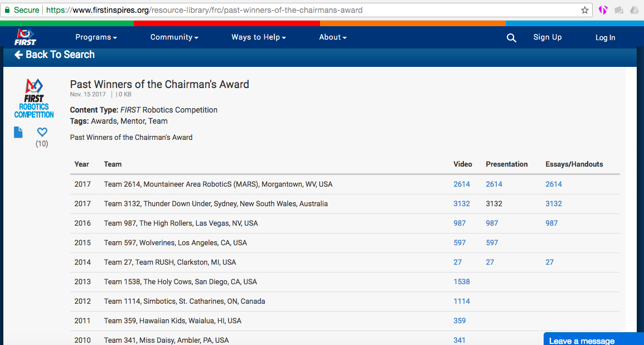This screenshot has width=644, height=345.
Task: Click Team 2614 Mountaineer Area RoboticS row text
Action: (218, 184)
